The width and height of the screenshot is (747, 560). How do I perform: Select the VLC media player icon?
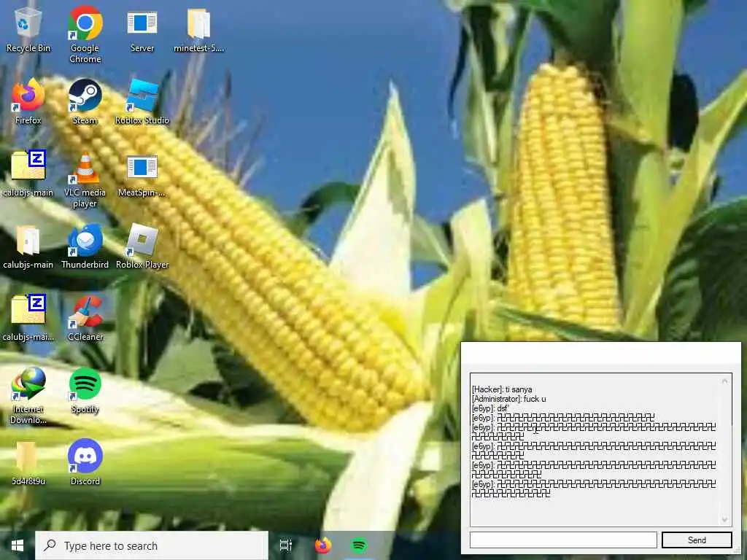click(85, 180)
